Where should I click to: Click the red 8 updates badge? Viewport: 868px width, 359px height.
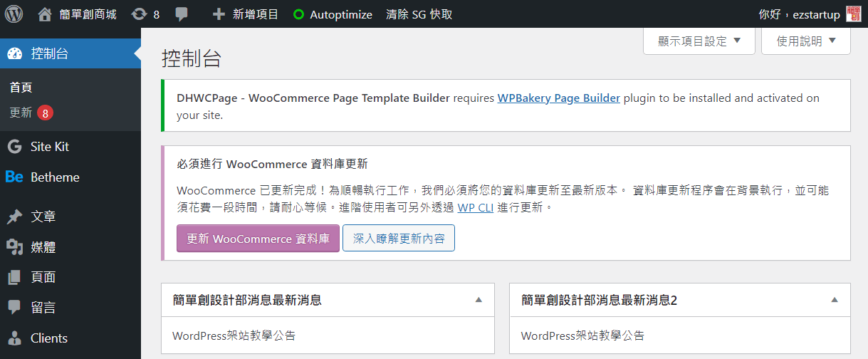[x=46, y=113]
